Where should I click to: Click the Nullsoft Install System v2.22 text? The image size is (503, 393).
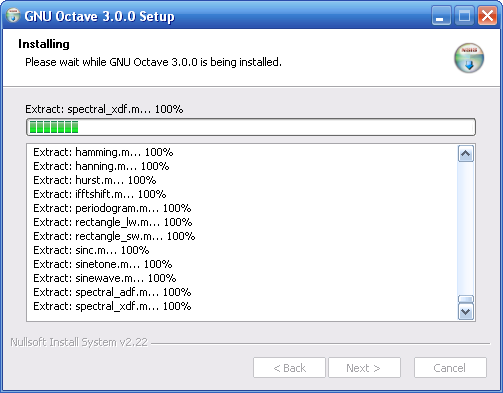click(79, 342)
